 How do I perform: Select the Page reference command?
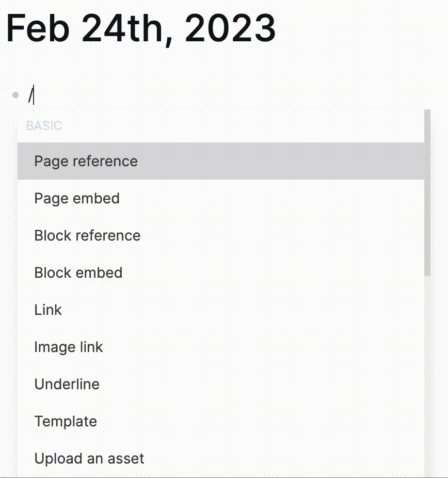coord(86,161)
